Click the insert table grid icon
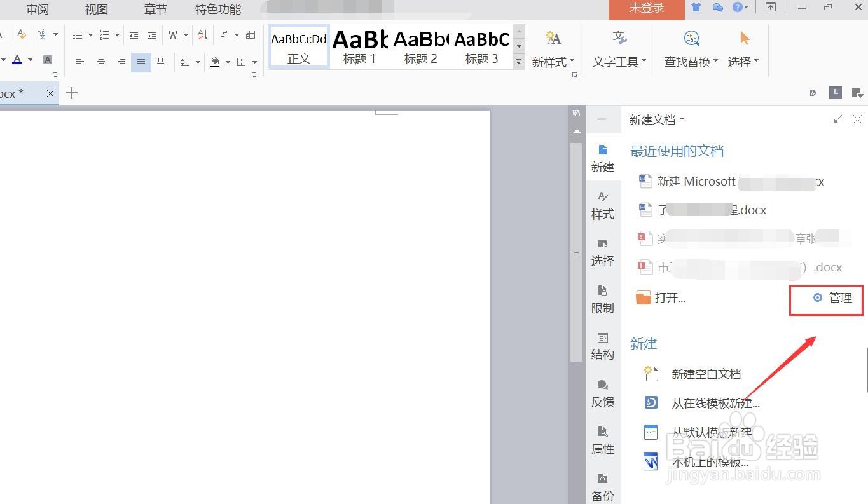This screenshot has width=868, height=504. 251,34
